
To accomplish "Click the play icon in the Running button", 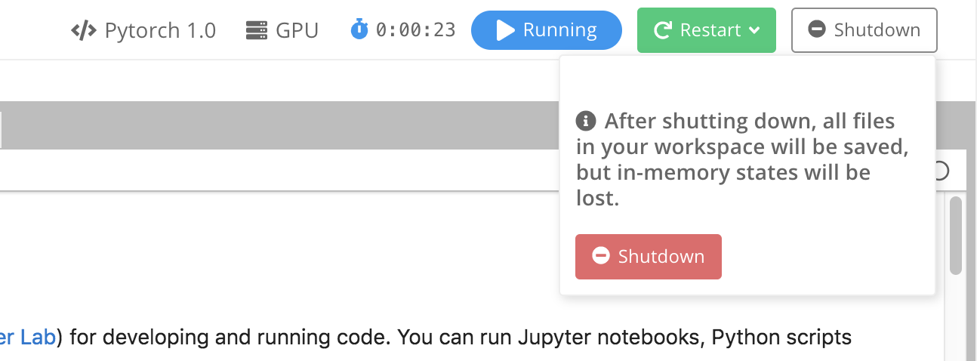I will (x=504, y=30).
